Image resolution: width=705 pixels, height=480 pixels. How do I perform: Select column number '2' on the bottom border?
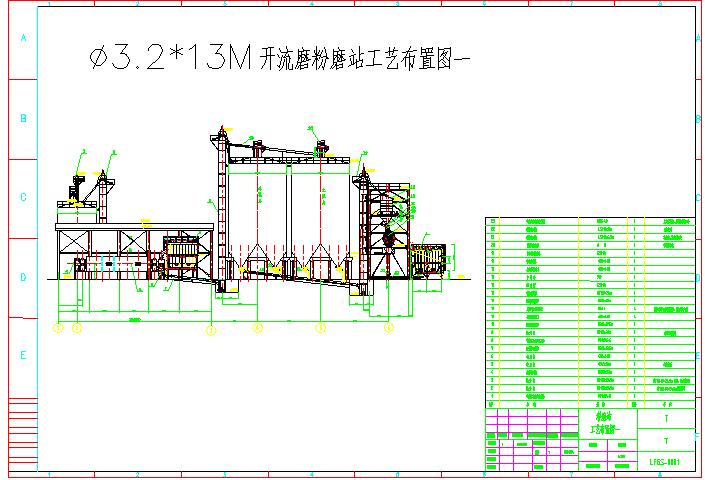[x=137, y=475]
